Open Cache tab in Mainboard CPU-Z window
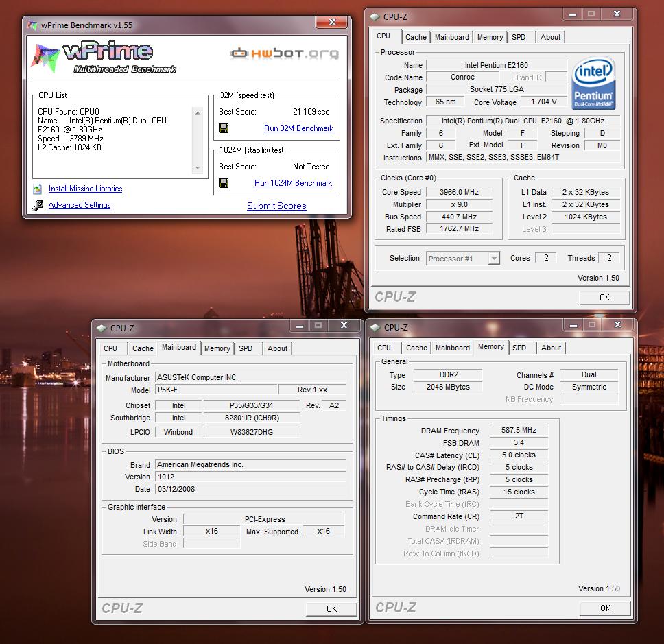 143,348
